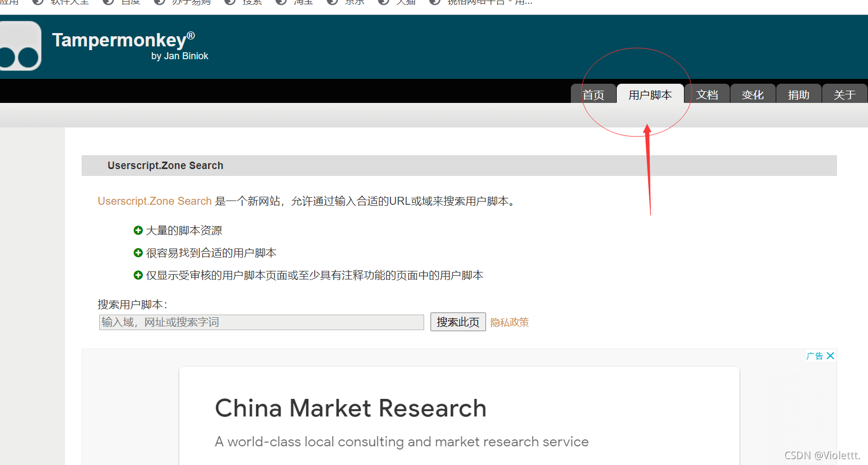Open the 关于 tab
The height and width of the screenshot is (465, 868).
845,94
